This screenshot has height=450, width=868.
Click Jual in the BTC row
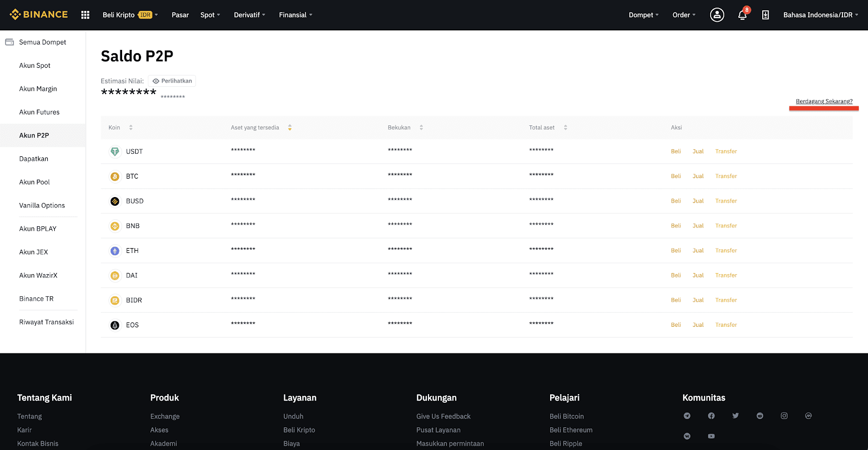pos(698,176)
